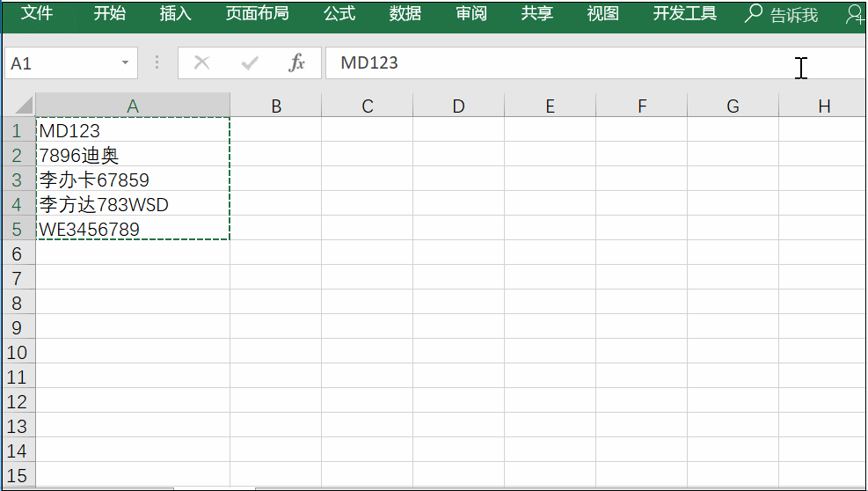Open Insert Function fx dialog
Screen dimensions: 868x491
point(296,62)
